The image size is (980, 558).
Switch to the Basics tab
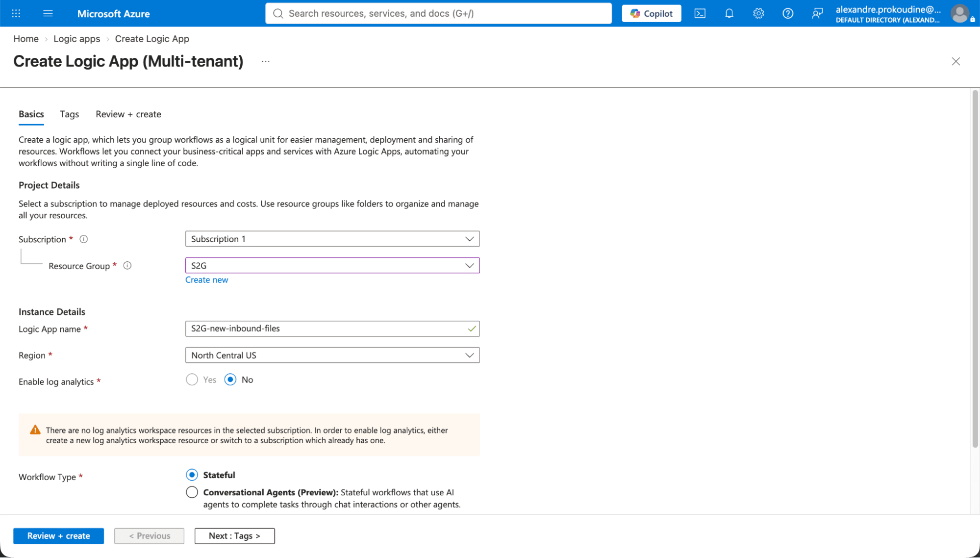[31, 114]
